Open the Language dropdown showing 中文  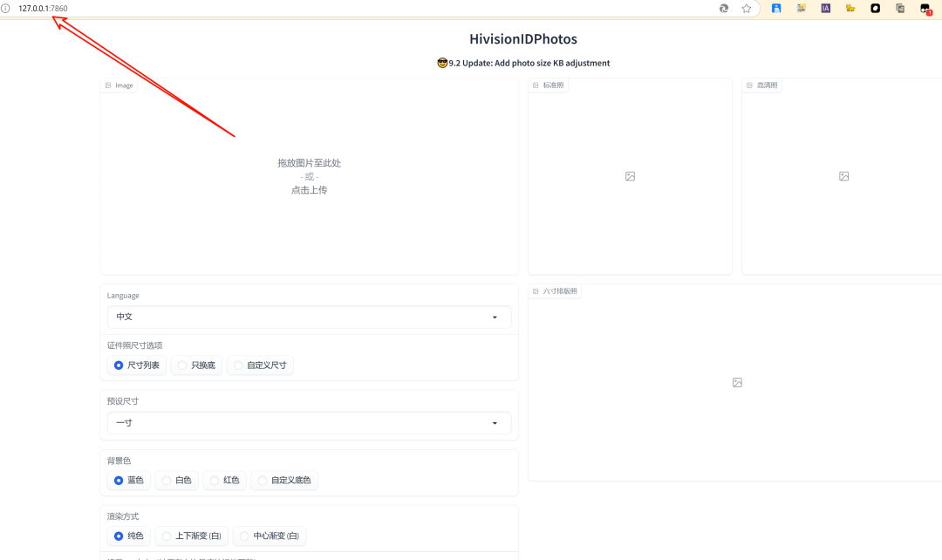pos(310,317)
